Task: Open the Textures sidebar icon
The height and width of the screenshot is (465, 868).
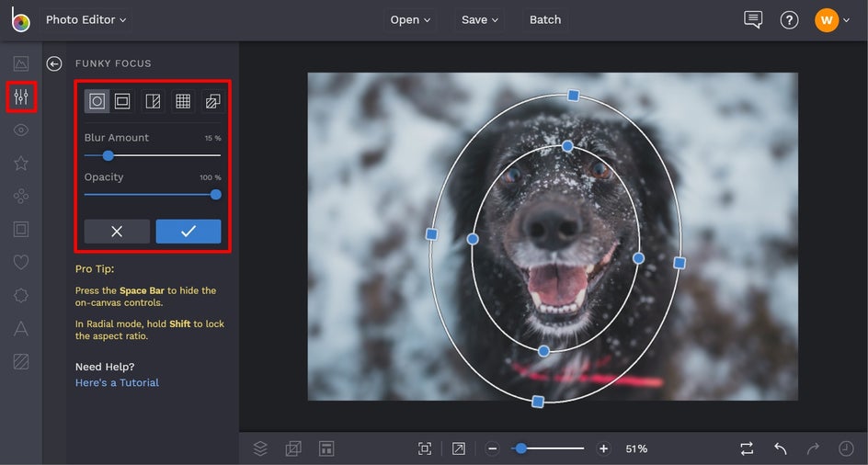Action: click(21, 361)
